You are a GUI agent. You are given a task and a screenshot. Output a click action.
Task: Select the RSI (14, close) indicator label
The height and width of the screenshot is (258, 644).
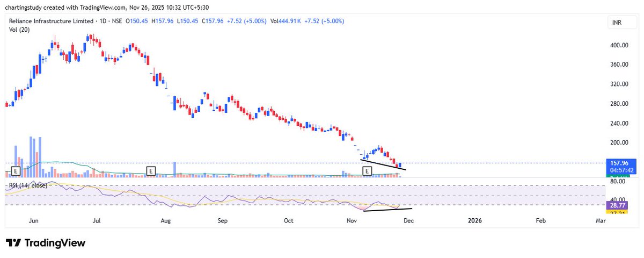(x=27, y=185)
